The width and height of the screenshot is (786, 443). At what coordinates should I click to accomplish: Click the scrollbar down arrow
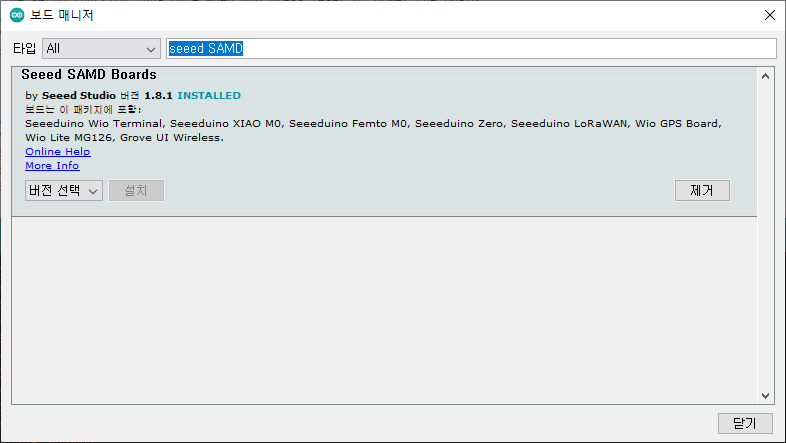765,395
